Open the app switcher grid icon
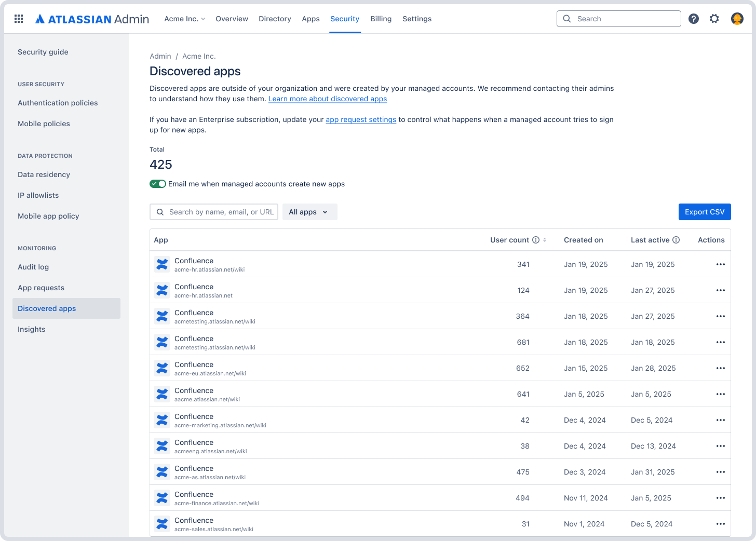This screenshot has width=756, height=541. [x=19, y=19]
